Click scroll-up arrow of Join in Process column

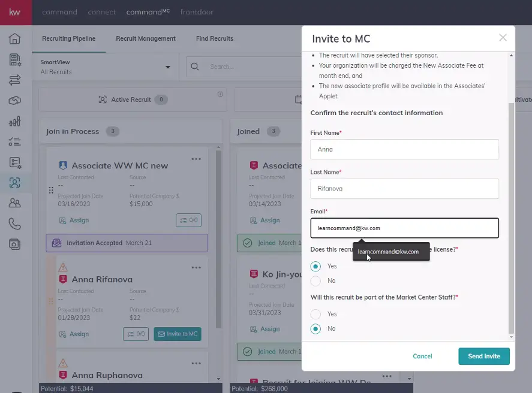(218, 147)
